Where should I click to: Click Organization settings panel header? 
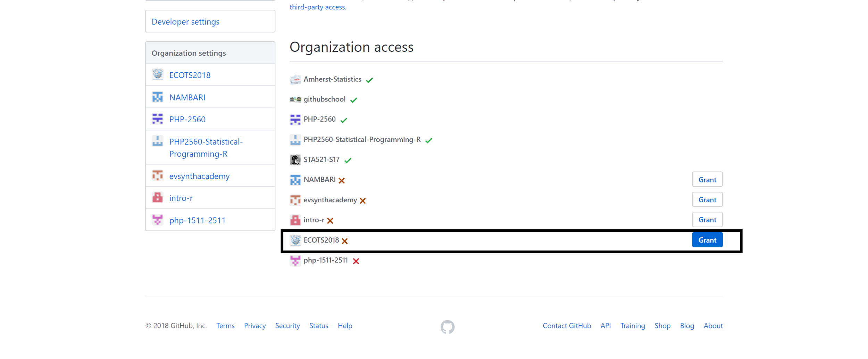click(210, 53)
